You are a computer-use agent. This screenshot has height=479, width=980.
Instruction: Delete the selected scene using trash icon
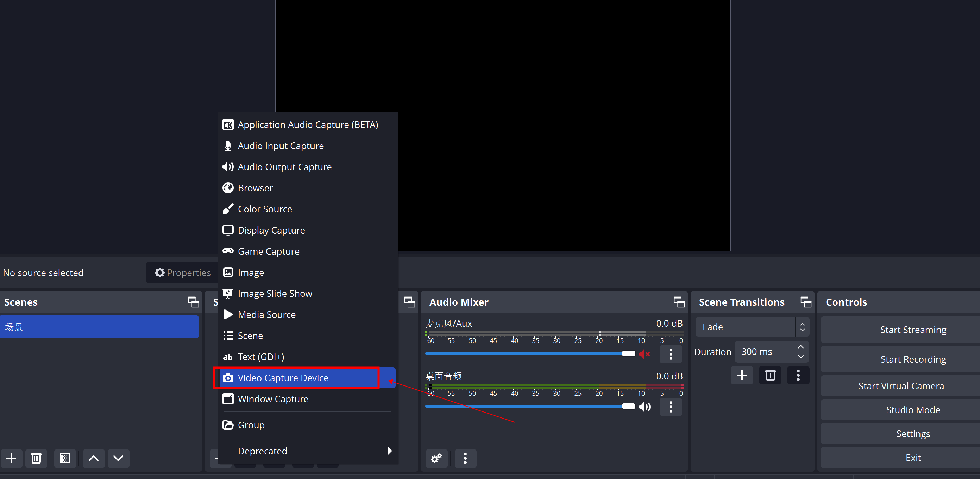coord(36,458)
